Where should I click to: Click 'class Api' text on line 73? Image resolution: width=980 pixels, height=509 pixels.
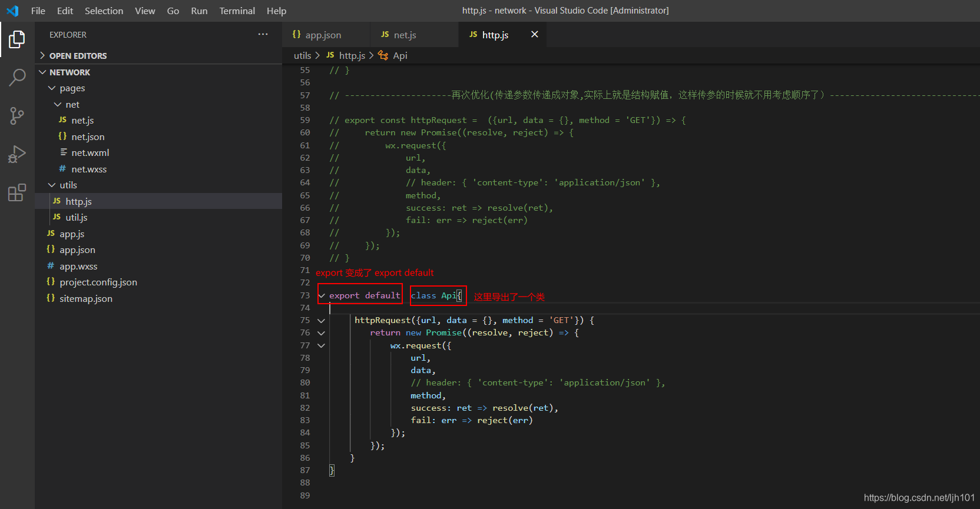pyautogui.click(x=433, y=295)
